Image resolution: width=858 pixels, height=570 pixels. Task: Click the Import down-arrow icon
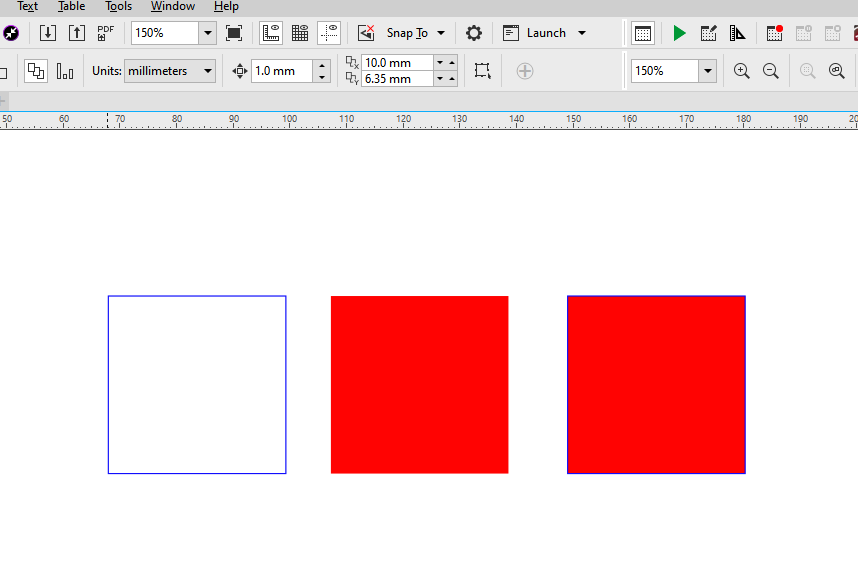(x=48, y=33)
